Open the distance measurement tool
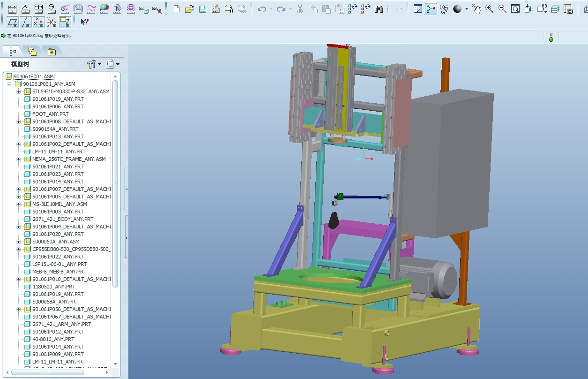The width and height of the screenshot is (588, 379). (x=13, y=9)
